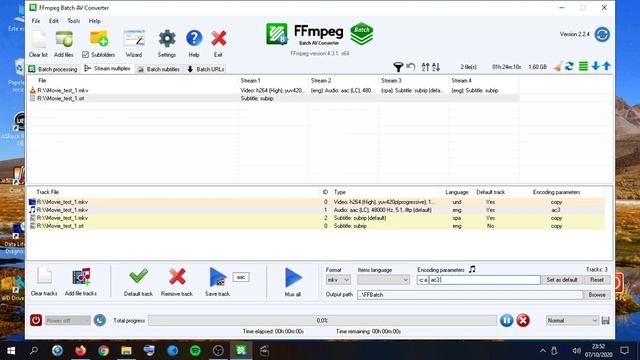Open Spotify from the taskbar
This screenshot has width=640, height=360.
click(x=195, y=350)
